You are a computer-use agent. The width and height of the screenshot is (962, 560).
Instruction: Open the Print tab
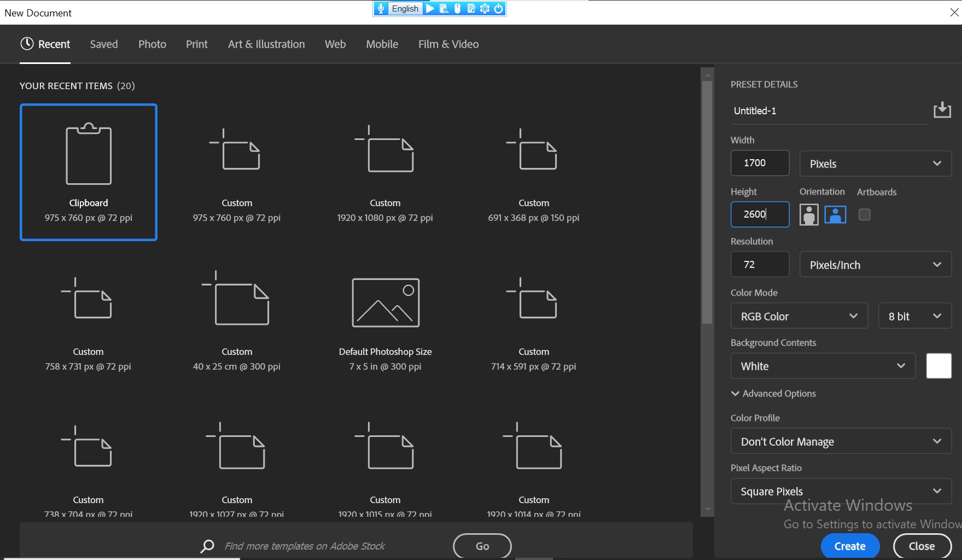[197, 44]
